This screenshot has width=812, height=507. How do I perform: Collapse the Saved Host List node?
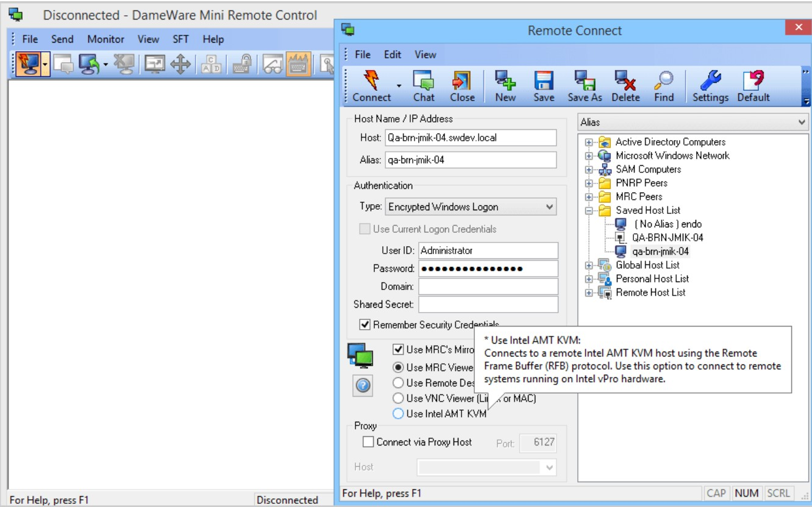[589, 211]
